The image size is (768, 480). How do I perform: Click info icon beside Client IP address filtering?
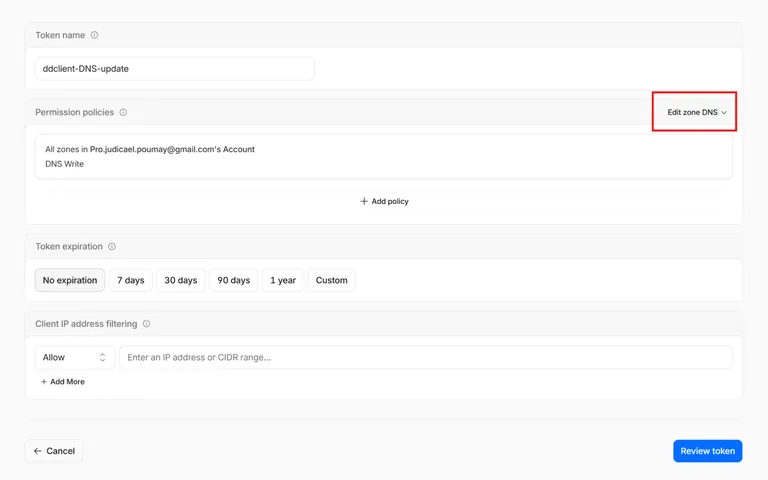click(146, 324)
